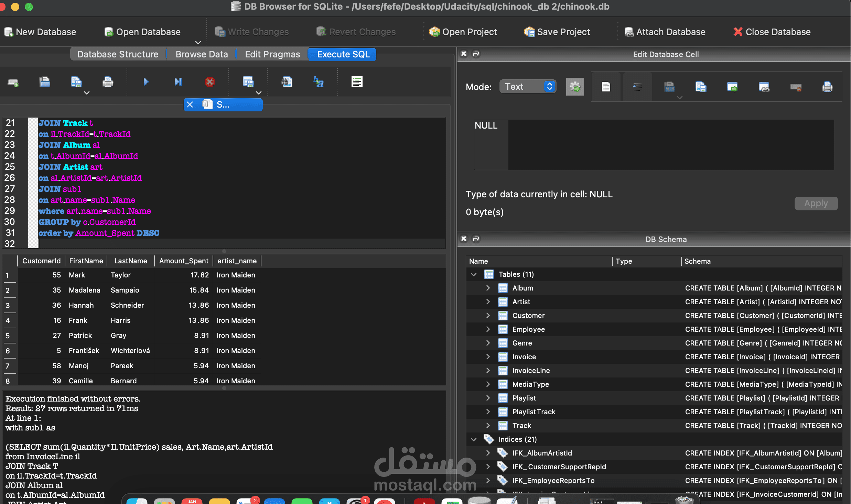This screenshot has width=851, height=504.
Task: Open the Edit Pragmas tab
Action: coord(272,54)
